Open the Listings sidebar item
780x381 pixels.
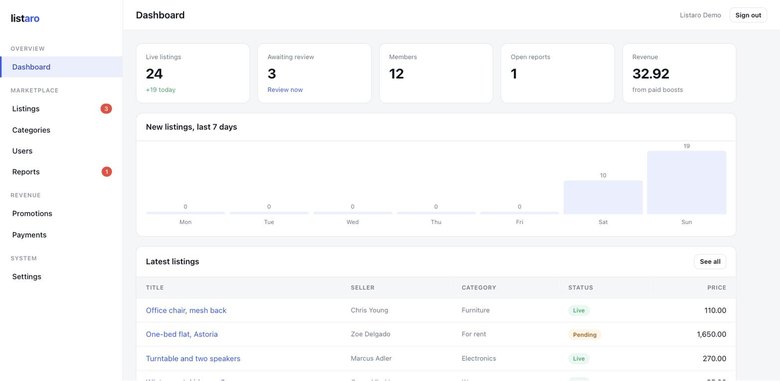61,109
